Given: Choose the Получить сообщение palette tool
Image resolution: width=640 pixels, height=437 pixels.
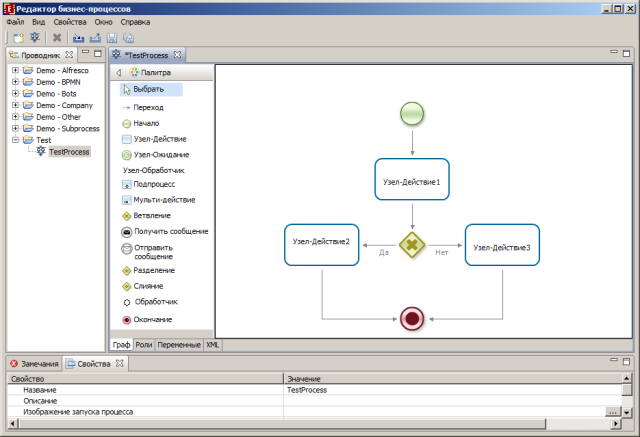Looking at the screenshot, I should (x=169, y=231).
